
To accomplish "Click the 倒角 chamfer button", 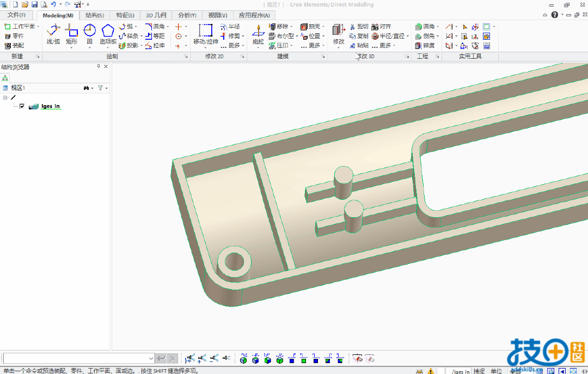I will pos(426,36).
